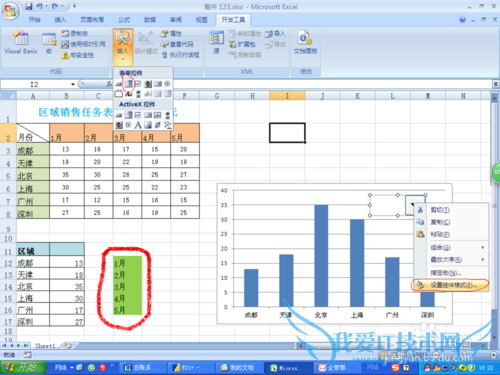
Task: Click XML Import (导入)
Action: coord(275,34)
